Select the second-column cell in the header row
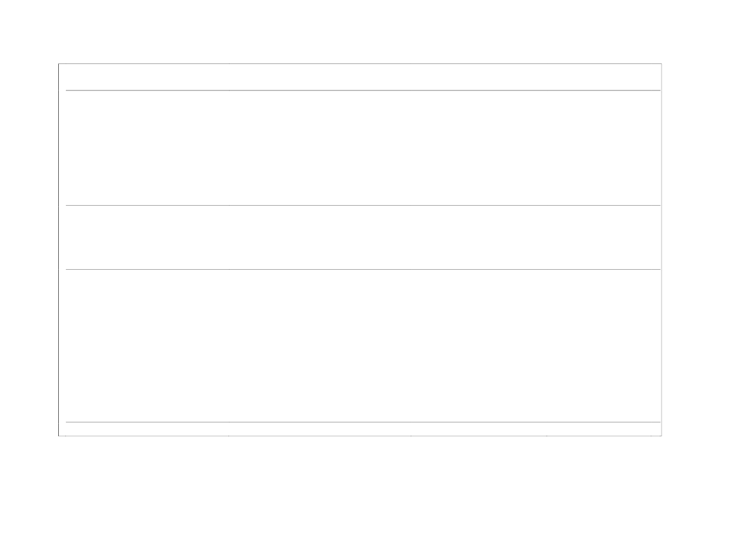 click(319, 77)
